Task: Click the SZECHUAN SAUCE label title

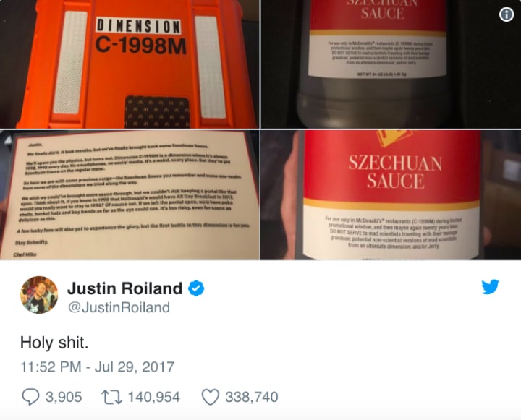Action: (x=395, y=172)
